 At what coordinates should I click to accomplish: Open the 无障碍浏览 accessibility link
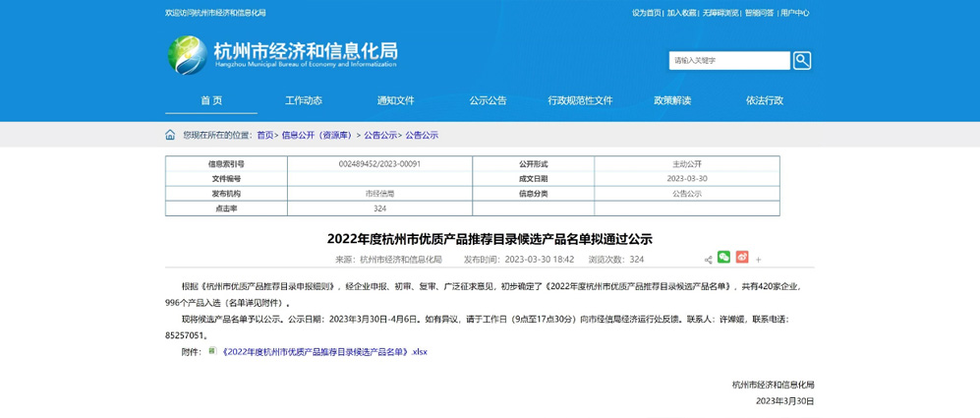pos(720,13)
